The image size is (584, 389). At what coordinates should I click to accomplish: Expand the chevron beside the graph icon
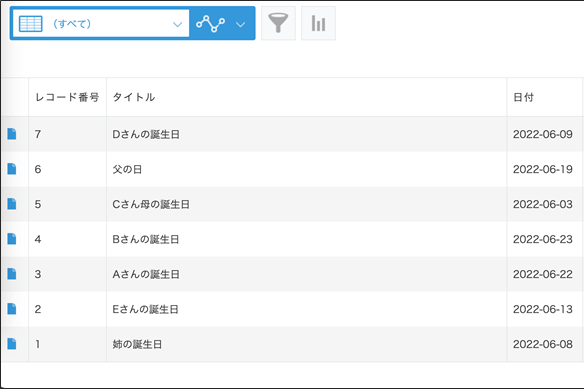point(241,24)
